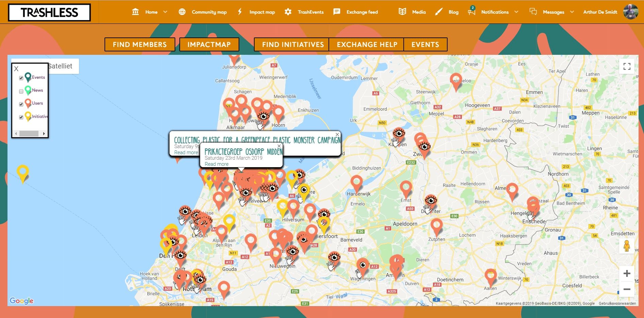Follow Read more for the Greenpeace campaign
Viewport: 644px width, 318px height.
186,153
